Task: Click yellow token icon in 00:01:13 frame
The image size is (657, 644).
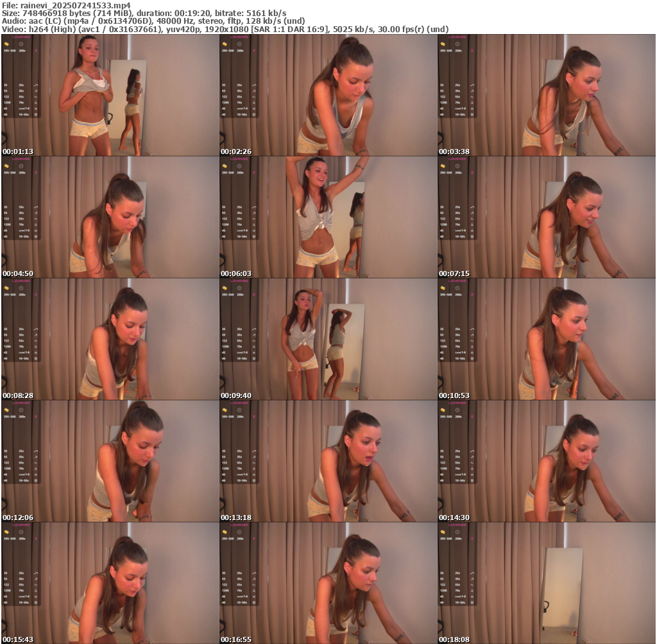Action: click(6, 44)
